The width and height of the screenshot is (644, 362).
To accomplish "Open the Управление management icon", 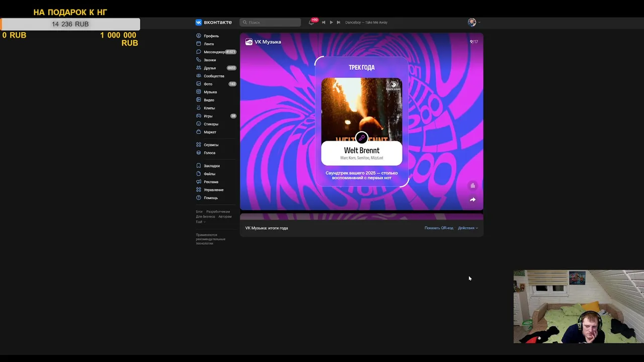I will pyautogui.click(x=199, y=190).
